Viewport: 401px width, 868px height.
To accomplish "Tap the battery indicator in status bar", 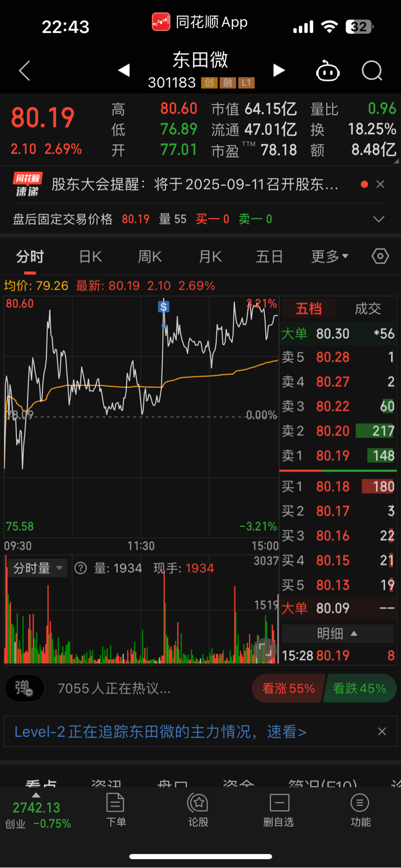I will point(359,27).
